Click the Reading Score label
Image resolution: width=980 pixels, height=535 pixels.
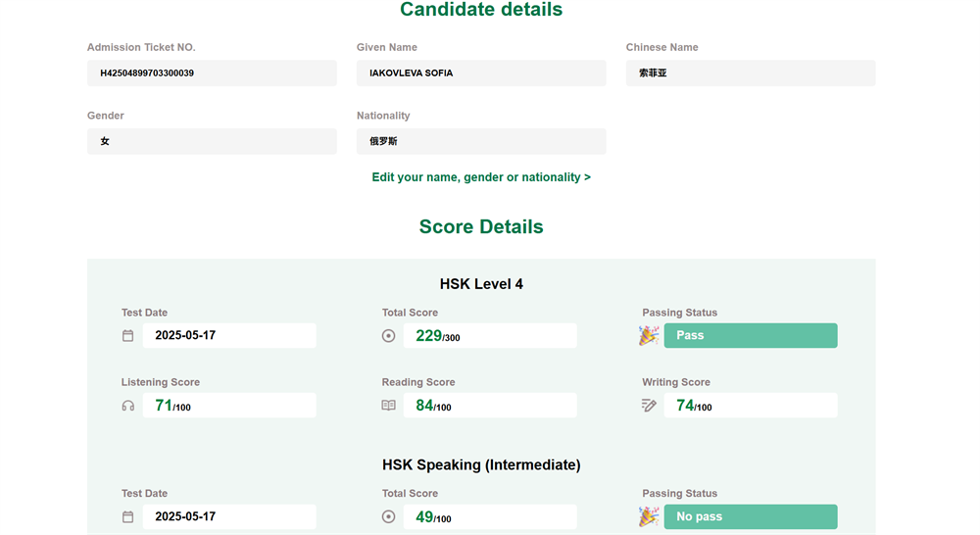(x=418, y=382)
